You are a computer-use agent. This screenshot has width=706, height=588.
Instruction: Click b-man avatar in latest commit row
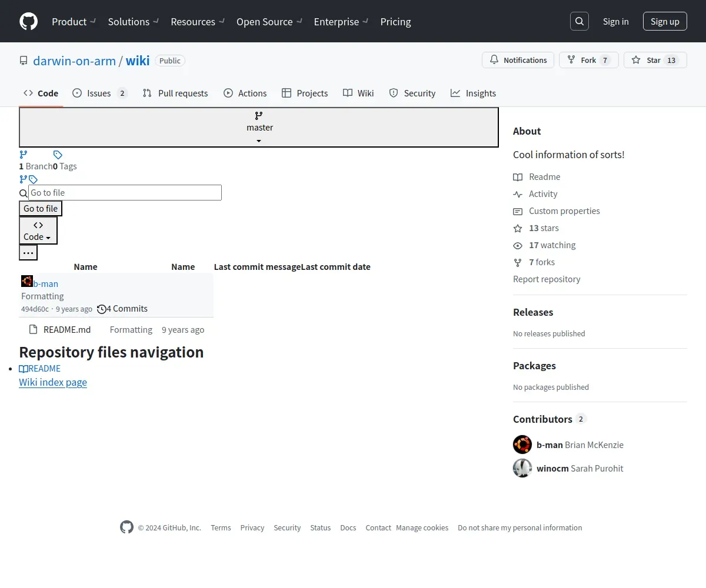pos(27,281)
